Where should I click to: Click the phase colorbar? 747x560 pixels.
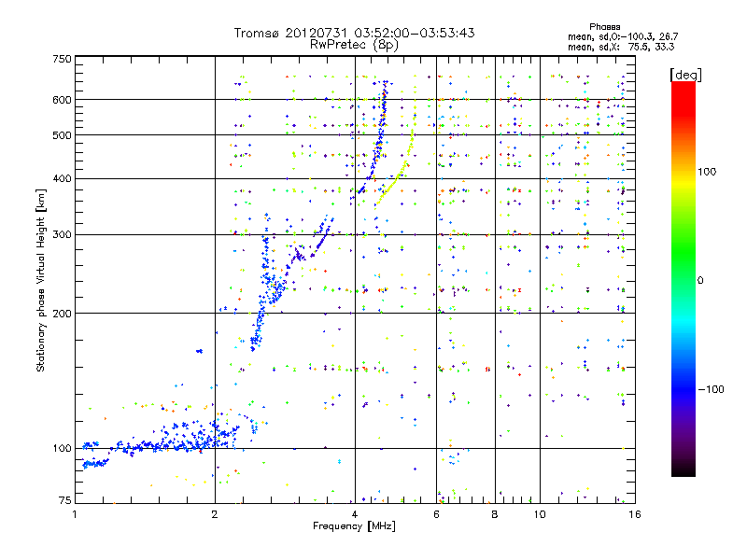click(x=684, y=278)
